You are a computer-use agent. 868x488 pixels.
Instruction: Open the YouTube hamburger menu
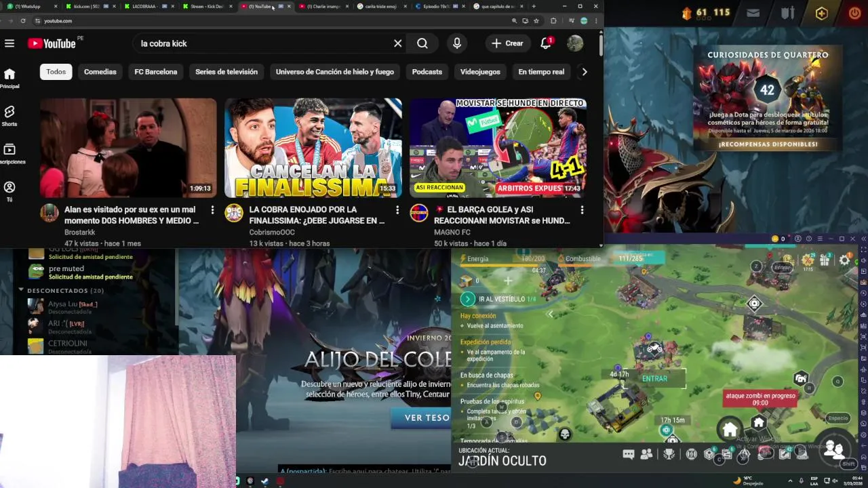(9, 43)
